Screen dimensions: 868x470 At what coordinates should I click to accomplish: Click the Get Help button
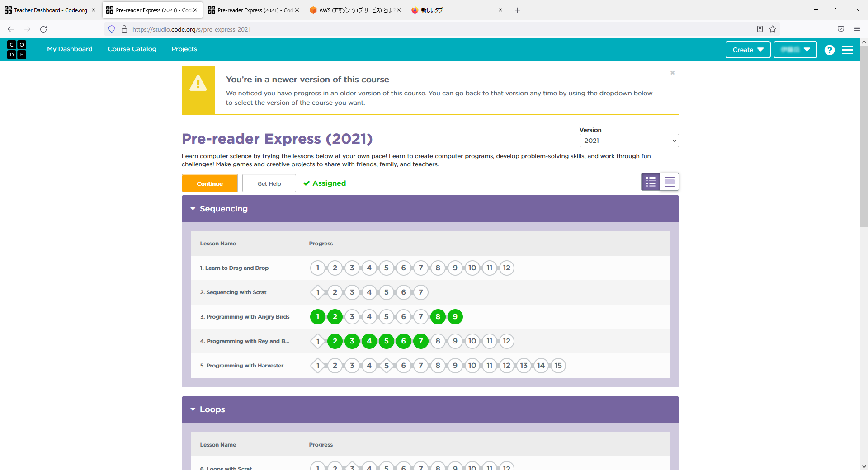pos(269,183)
